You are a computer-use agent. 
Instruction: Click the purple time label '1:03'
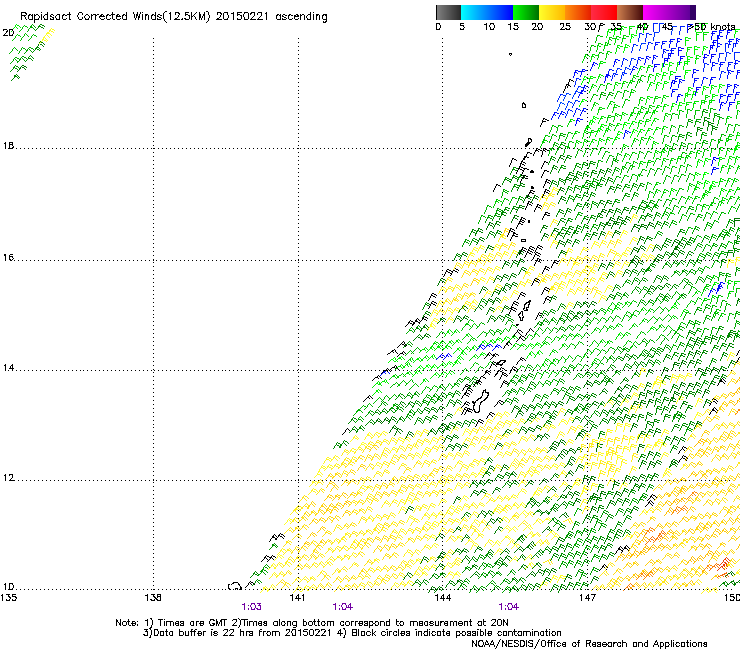(x=251, y=607)
